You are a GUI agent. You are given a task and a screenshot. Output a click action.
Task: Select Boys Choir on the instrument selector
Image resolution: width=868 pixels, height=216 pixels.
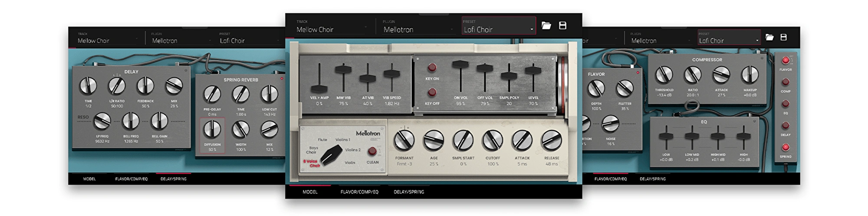click(312, 150)
